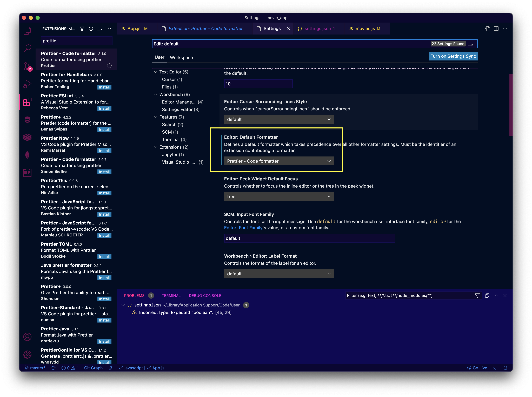Click Turn on Settings Sync button

click(453, 56)
